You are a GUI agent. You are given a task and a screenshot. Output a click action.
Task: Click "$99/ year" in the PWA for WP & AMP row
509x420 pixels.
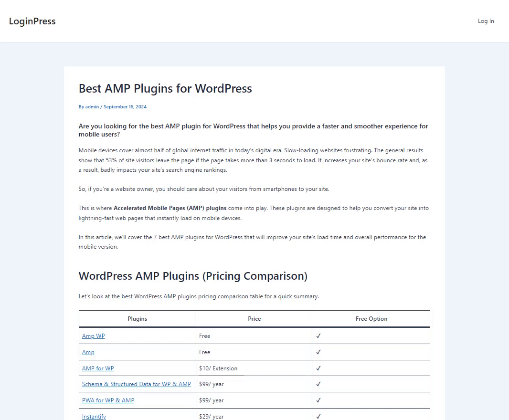(212, 400)
